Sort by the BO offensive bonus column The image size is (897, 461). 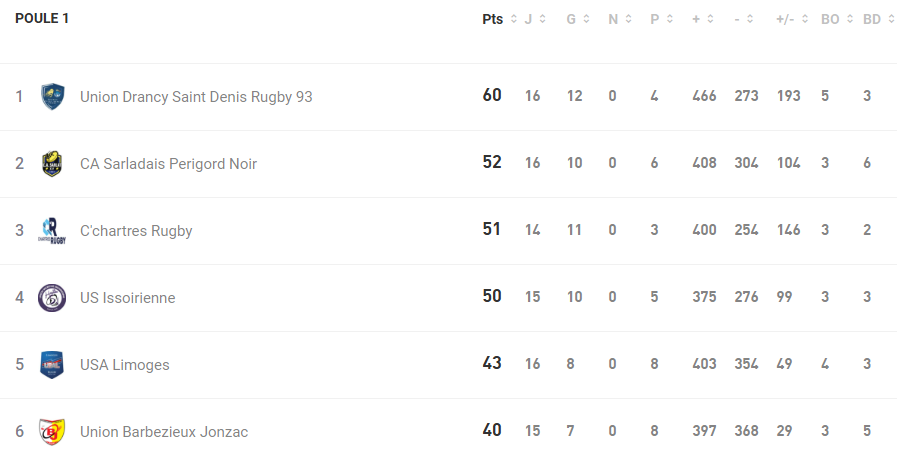[x=850, y=19]
